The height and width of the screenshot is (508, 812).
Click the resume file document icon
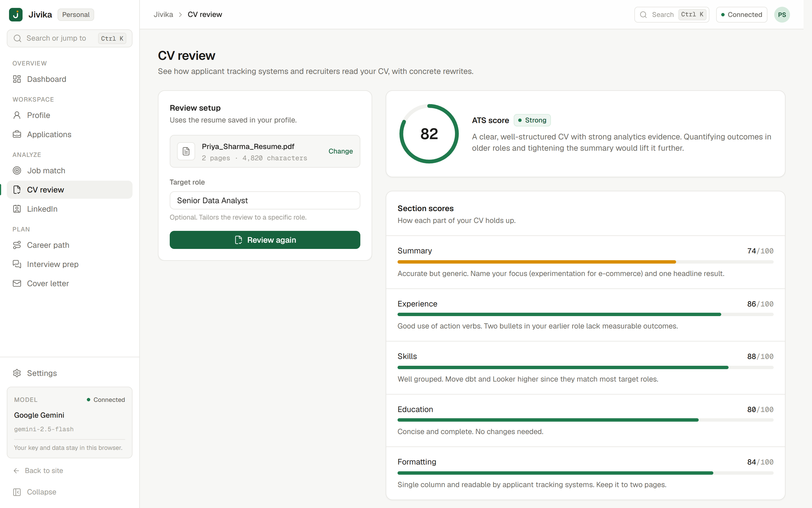tap(186, 151)
